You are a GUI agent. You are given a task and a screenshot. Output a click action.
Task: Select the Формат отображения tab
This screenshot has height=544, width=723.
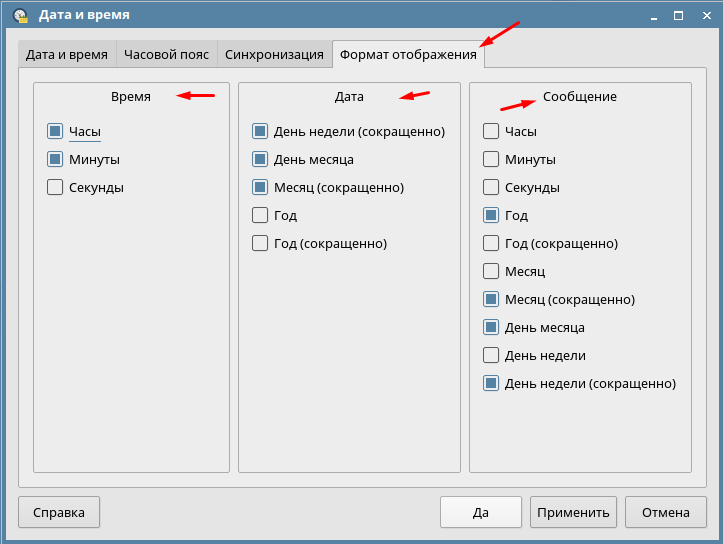click(408, 54)
